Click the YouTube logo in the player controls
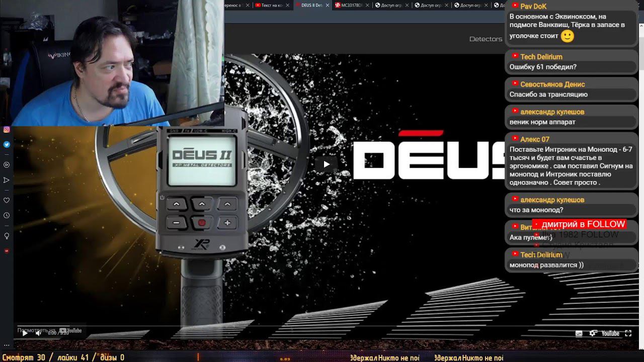 point(610,333)
